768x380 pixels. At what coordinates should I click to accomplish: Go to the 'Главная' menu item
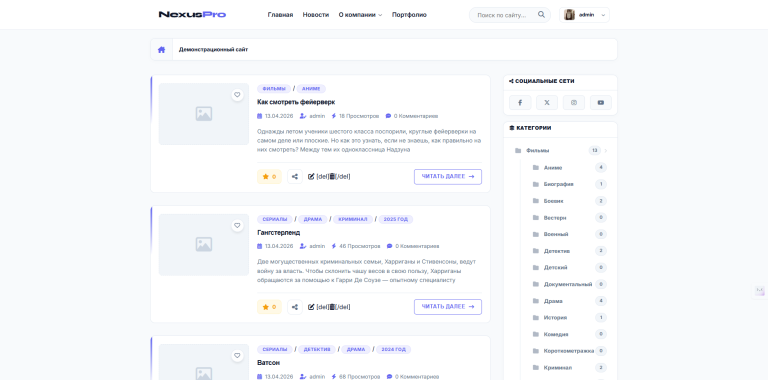click(x=280, y=15)
